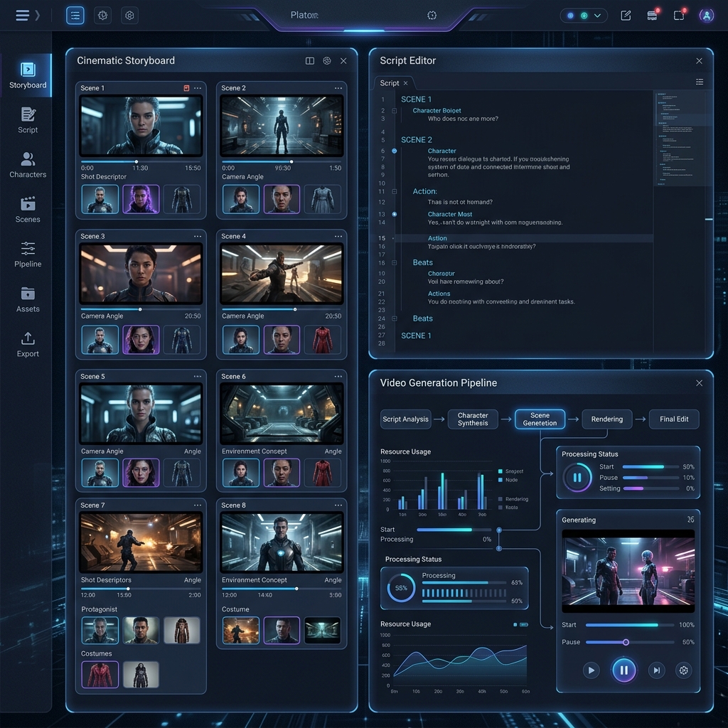Image resolution: width=728 pixels, height=728 pixels.
Task: Expand the status indicator dropdown in top bar
Action: coord(583,16)
